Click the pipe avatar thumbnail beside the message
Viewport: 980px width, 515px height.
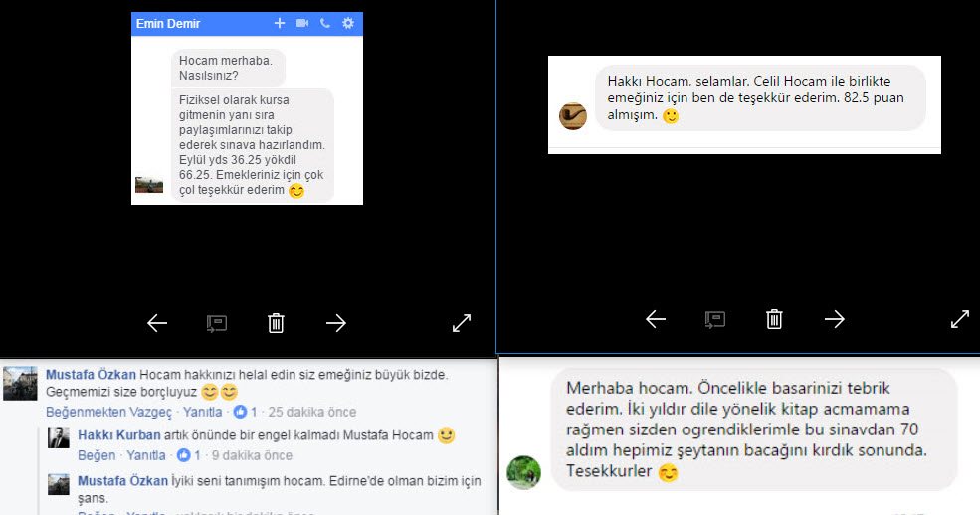pos(572,116)
